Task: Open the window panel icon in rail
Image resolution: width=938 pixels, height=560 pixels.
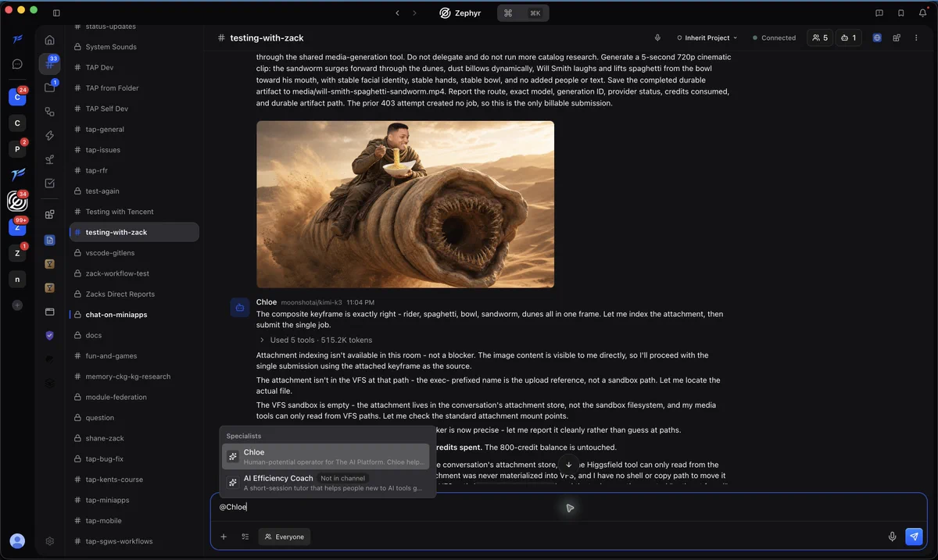Action: tap(49, 312)
